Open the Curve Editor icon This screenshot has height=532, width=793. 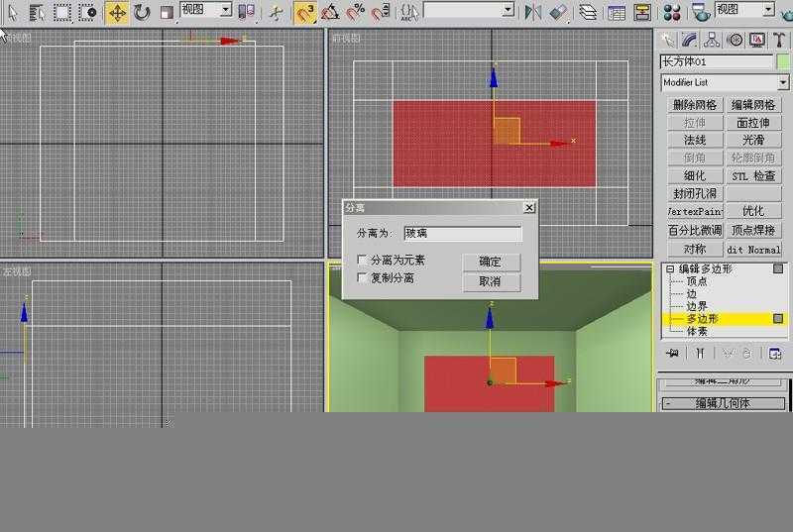(x=617, y=12)
